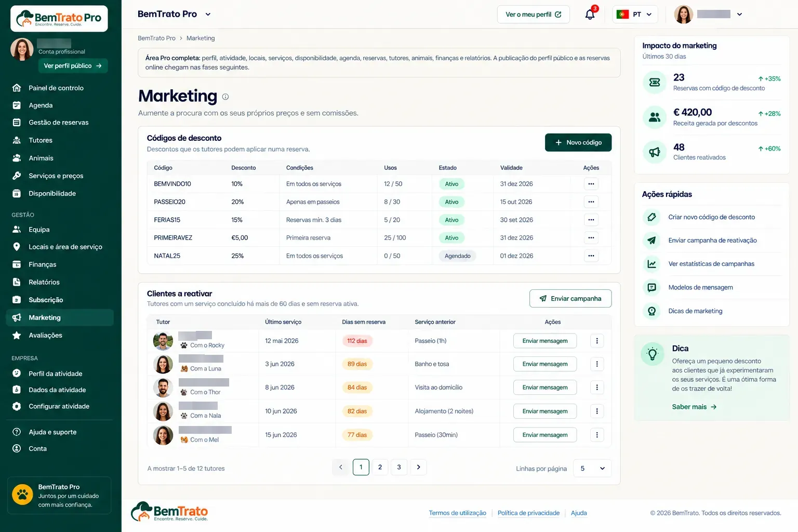Screen dimensions: 798x532
Task: Open the PT language selector
Action: point(635,15)
